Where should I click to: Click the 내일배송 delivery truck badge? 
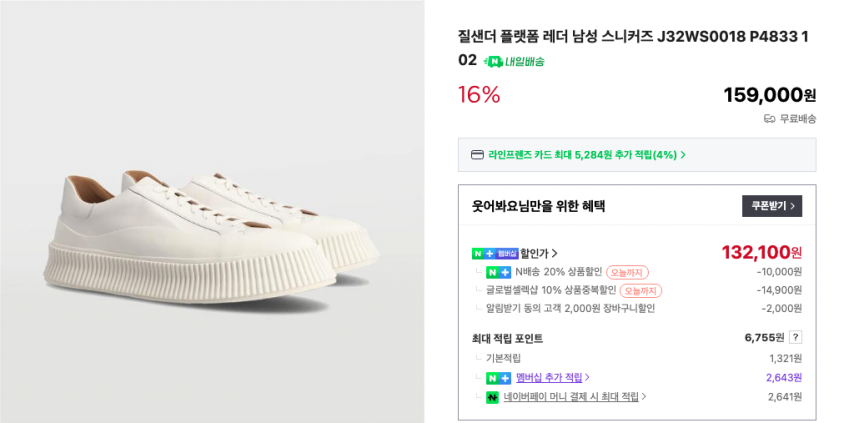[x=513, y=61]
